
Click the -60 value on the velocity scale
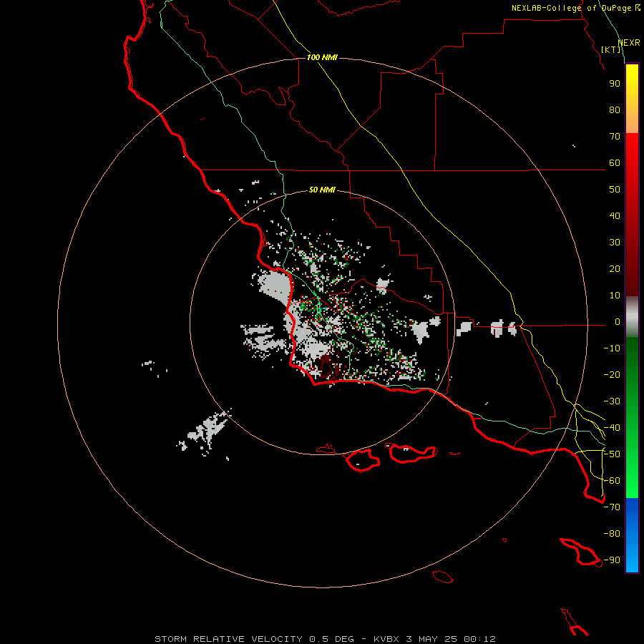point(612,481)
